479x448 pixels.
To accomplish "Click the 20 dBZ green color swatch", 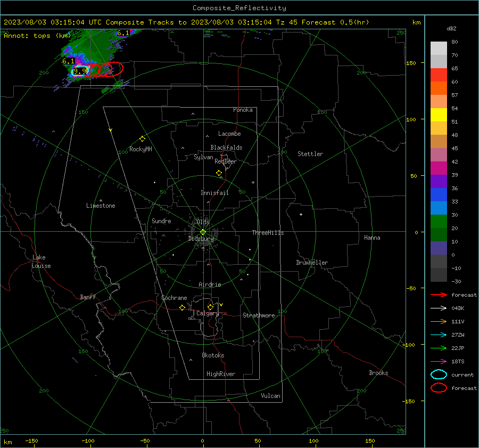I will 439,222.
